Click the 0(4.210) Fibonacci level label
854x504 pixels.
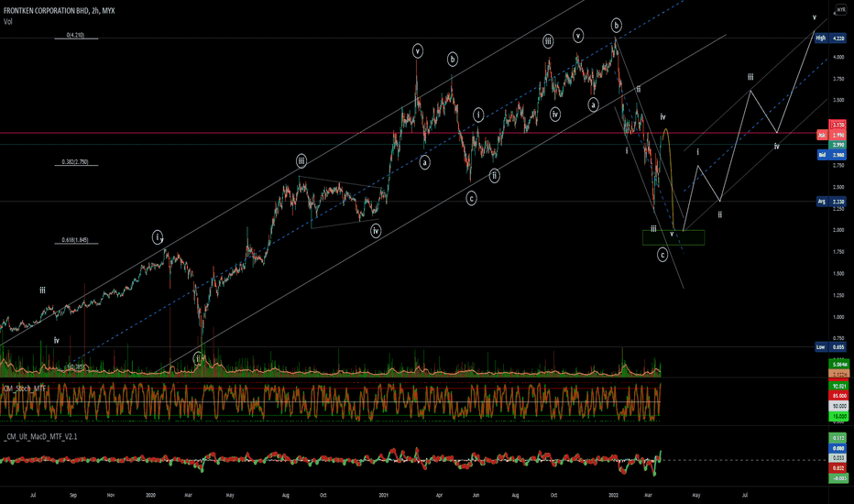pos(75,36)
